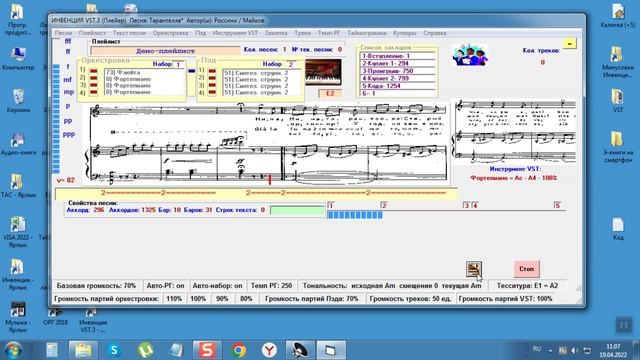Open the Песни menu
The width and height of the screenshot is (640, 360).
[x=63, y=33]
